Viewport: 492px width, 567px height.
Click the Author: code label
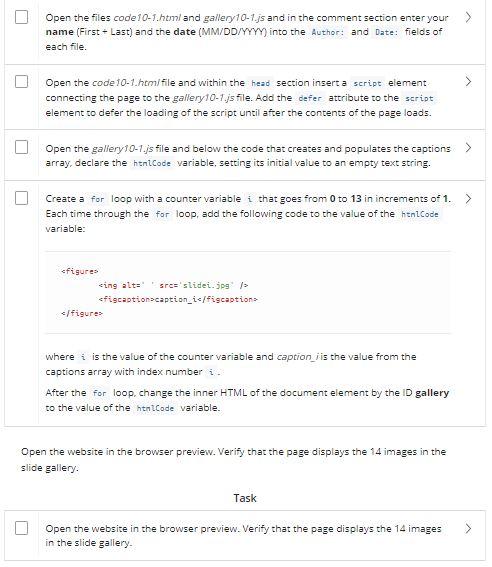[x=328, y=32]
